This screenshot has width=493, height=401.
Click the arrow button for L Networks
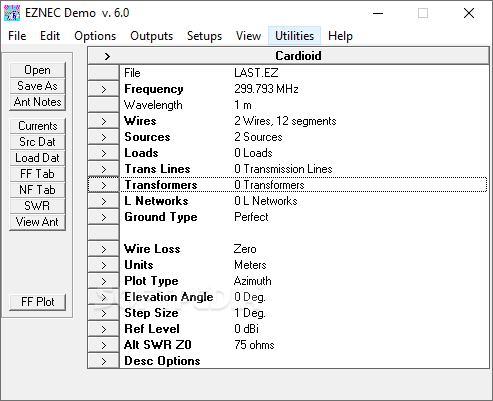coord(104,201)
